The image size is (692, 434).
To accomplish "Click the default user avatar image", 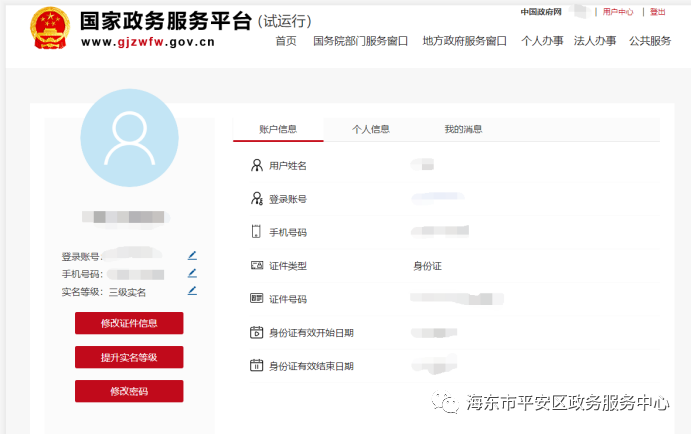I will coord(129,138).
